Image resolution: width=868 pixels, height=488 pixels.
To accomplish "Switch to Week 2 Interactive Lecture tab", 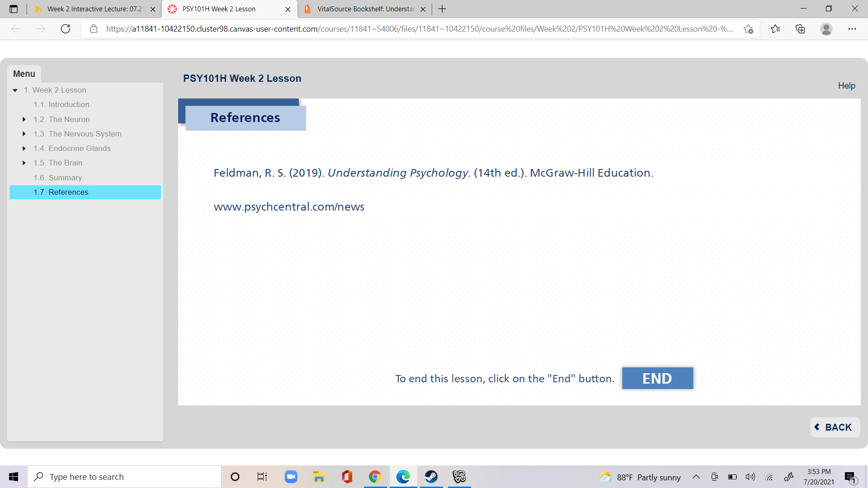I will 95,9.
